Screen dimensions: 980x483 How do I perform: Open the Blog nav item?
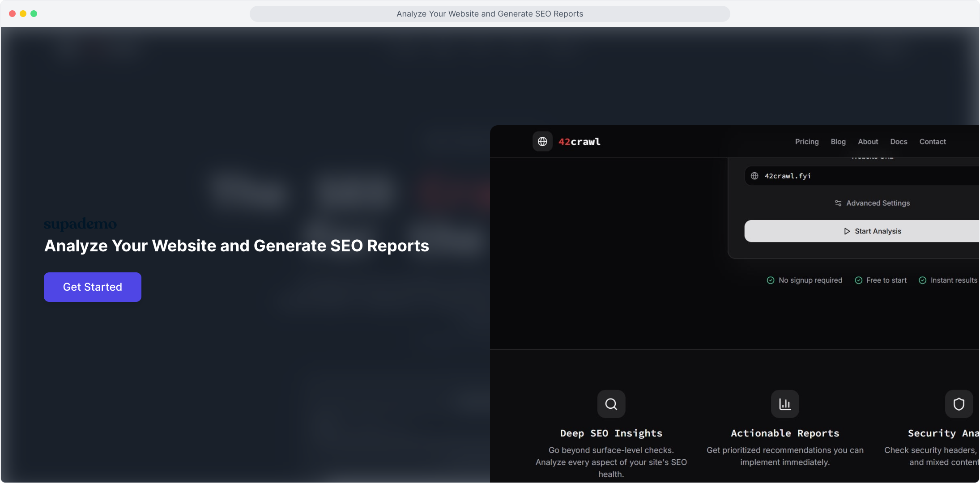click(x=838, y=142)
